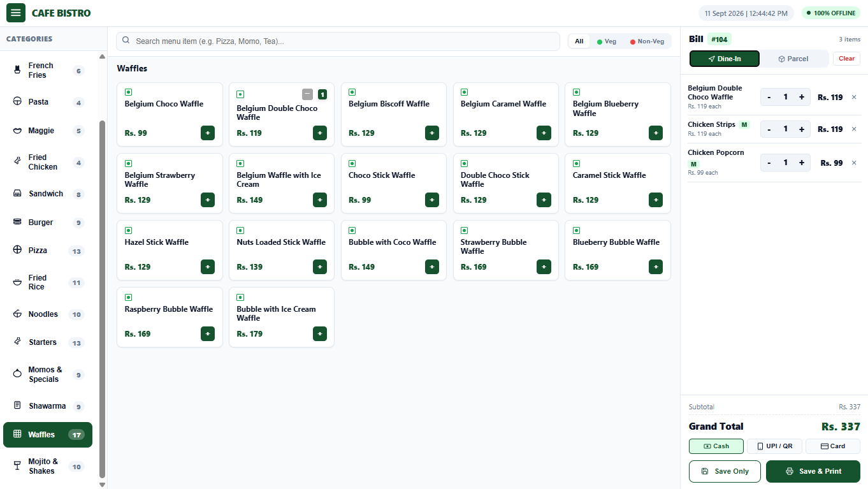Add Raspberry Bubble Waffle with its plus icon
The image size is (868, 489).
pyautogui.click(x=208, y=333)
